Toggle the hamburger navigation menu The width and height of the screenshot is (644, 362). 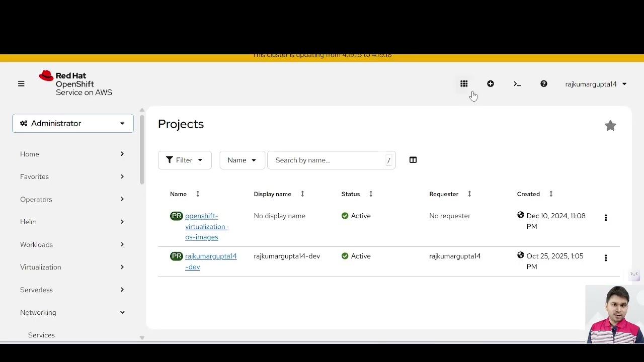click(x=21, y=84)
